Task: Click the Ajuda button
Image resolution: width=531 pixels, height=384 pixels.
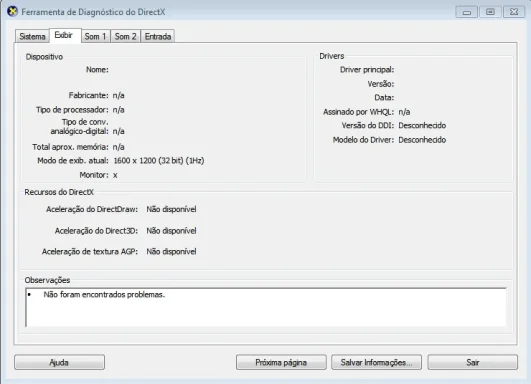Action: [59, 362]
